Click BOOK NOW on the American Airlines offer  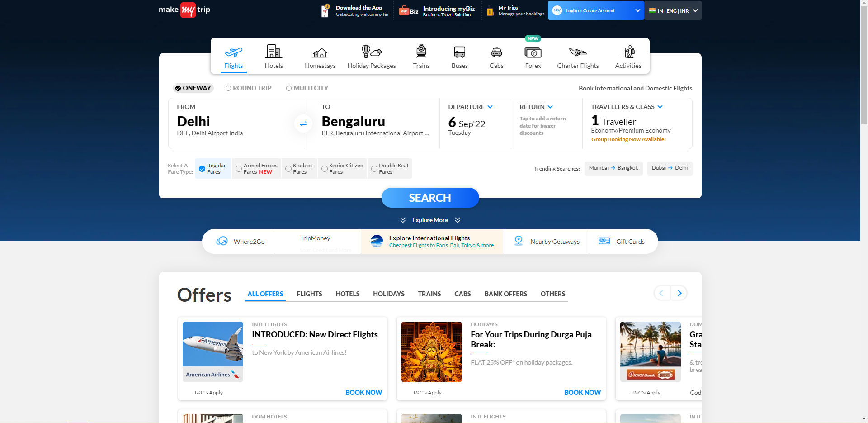tap(363, 392)
